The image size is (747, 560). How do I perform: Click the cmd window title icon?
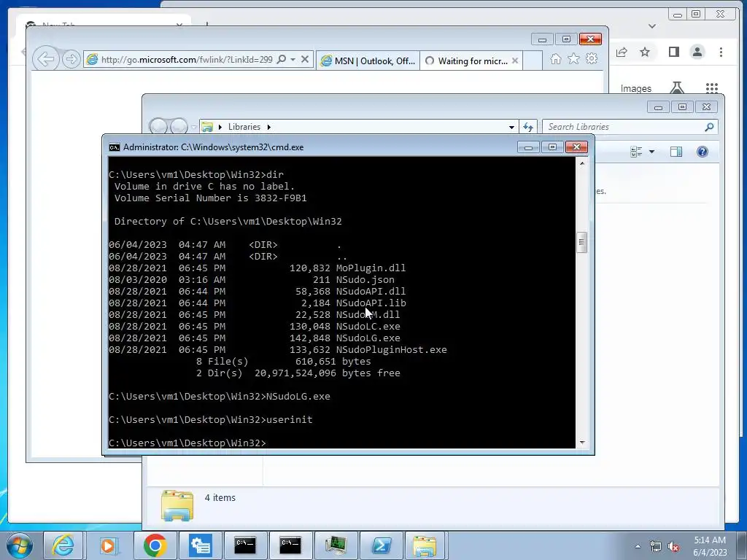[x=115, y=147]
